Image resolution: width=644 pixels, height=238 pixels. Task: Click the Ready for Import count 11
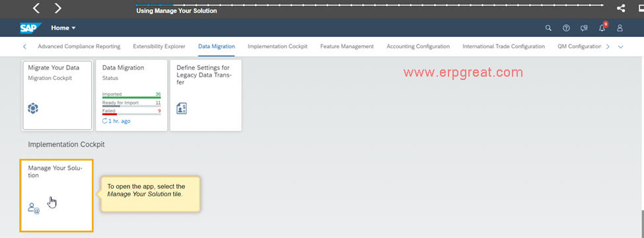pyautogui.click(x=158, y=102)
